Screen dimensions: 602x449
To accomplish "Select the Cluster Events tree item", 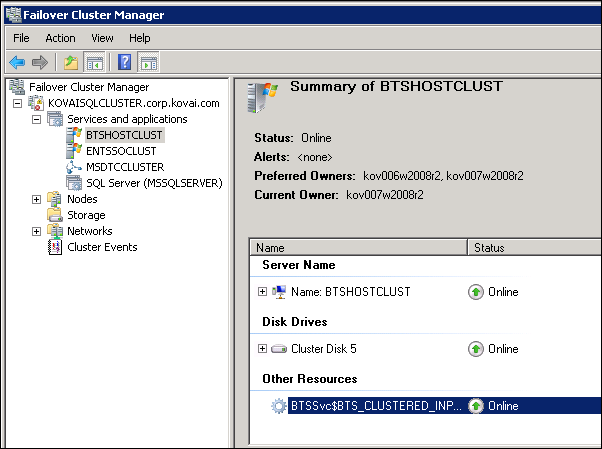I will 102,247.
